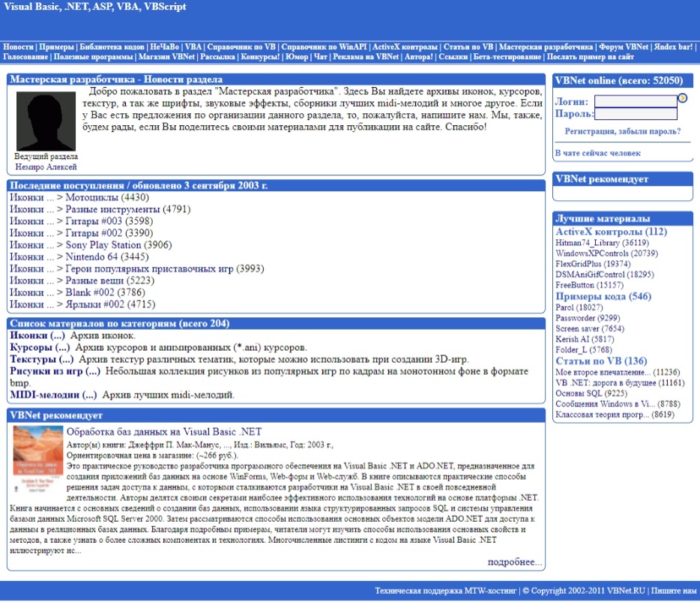Go to Ссылки page

click(x=453, y=57)
